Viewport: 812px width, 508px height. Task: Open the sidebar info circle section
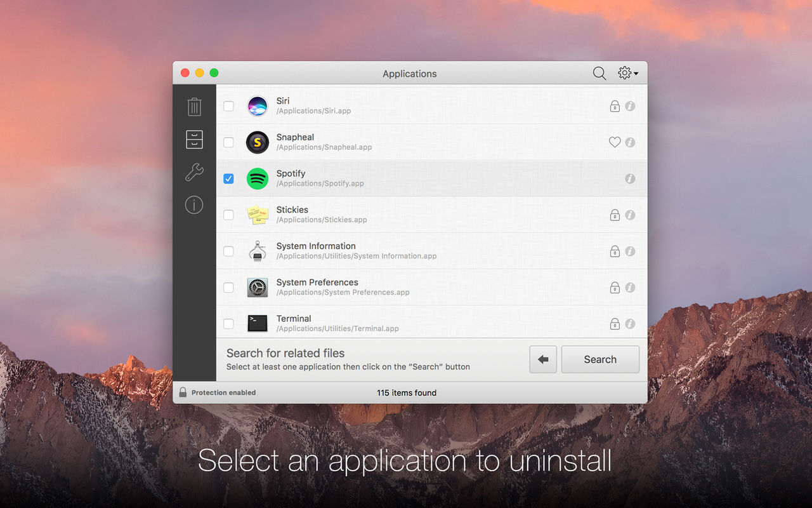[x=194, y=204]
